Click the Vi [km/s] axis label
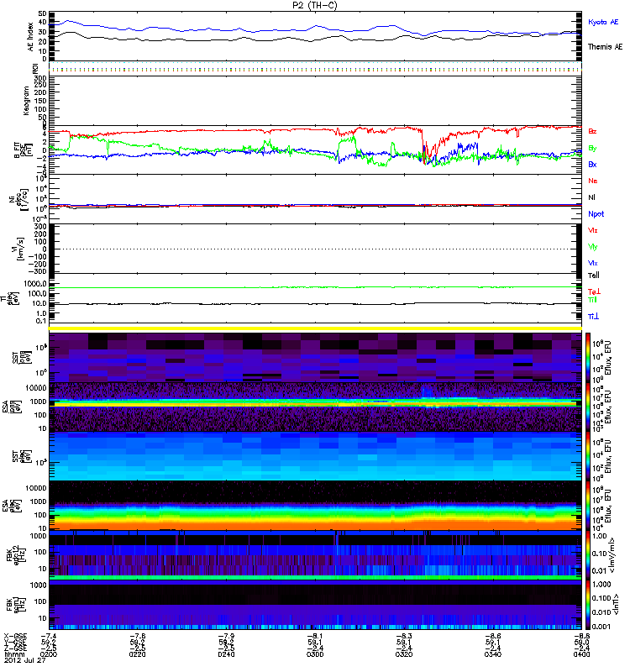This screenshot has width=630, height=672. [20, 249]
